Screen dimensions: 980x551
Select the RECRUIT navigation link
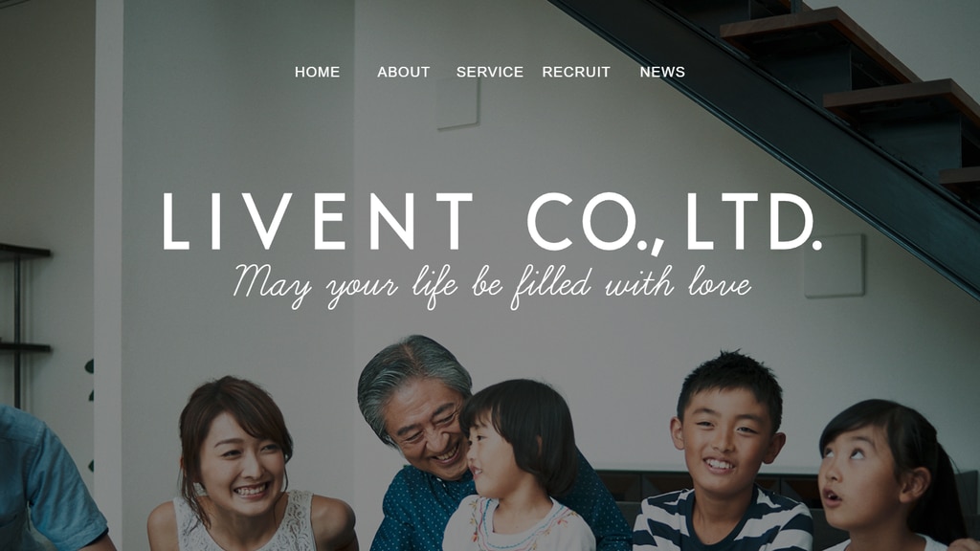pos(575,72)
